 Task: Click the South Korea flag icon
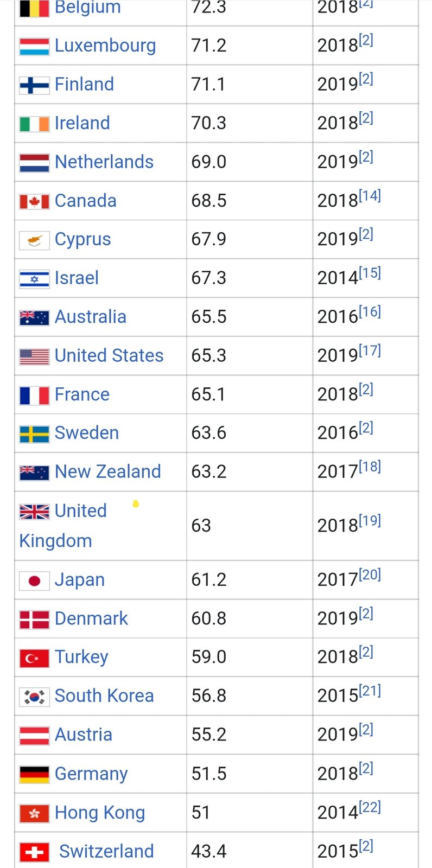34,697
